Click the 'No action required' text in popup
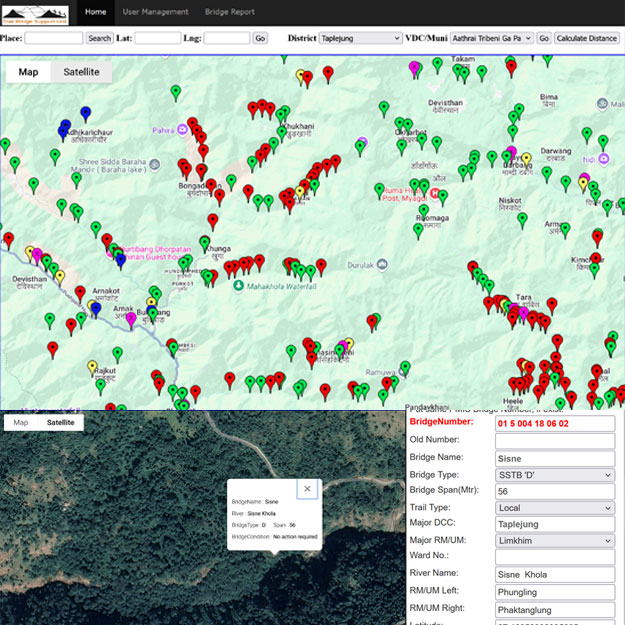The height and width of the screenshot is (625, 625). (295, 537)
